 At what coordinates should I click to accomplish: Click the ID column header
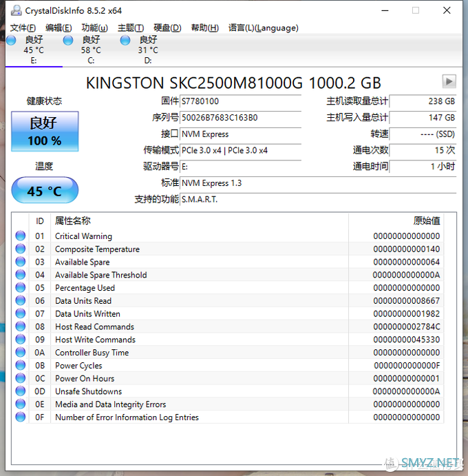40,221
